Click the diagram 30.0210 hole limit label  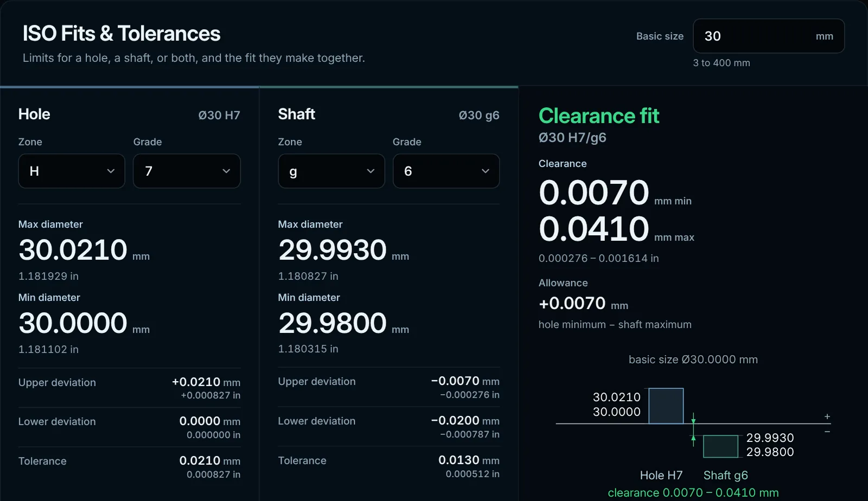617,397
